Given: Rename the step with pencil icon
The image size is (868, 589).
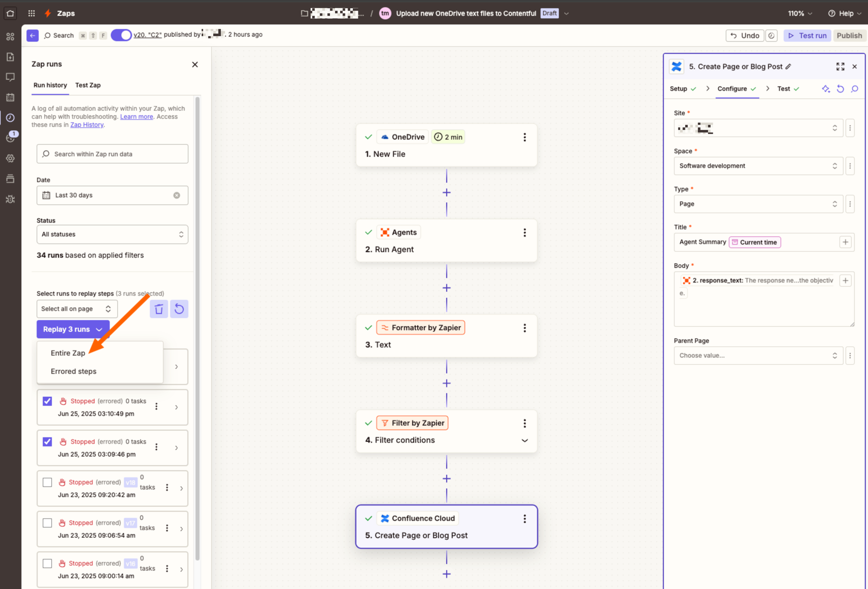Looking at the screenshot, I should tap(788, 66).
